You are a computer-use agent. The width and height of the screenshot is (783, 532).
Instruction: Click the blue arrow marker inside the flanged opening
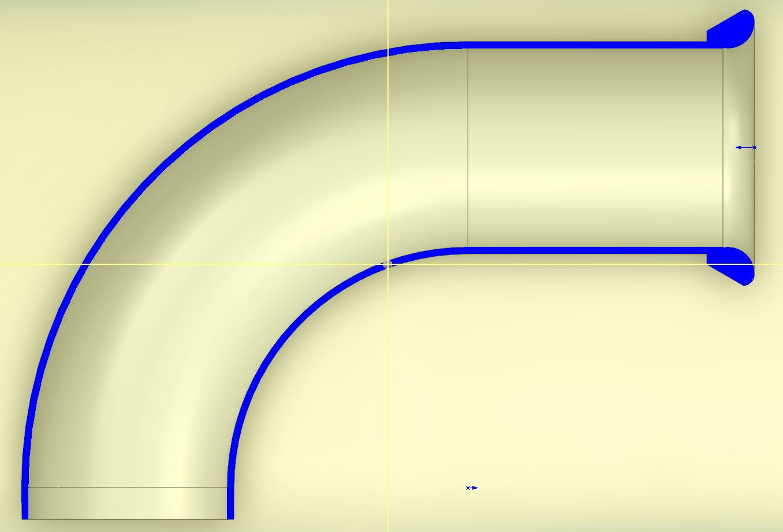745,148
